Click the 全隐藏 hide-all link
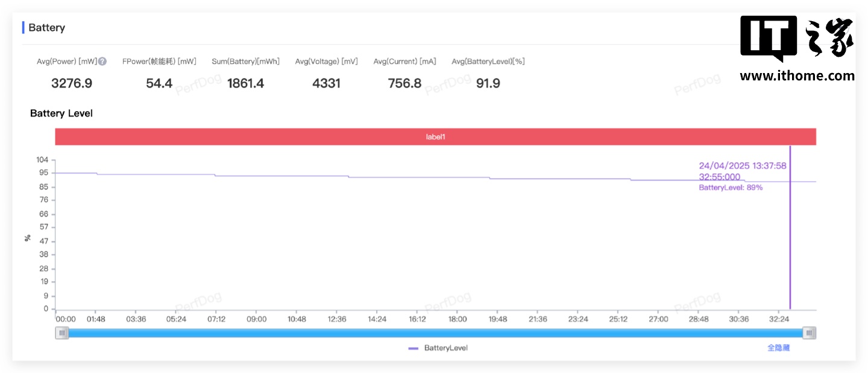 click(x=778, y=348)
